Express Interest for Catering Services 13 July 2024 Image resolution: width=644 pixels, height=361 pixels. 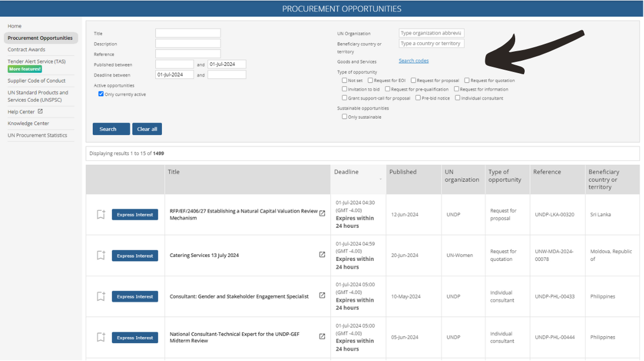[135, 255]
